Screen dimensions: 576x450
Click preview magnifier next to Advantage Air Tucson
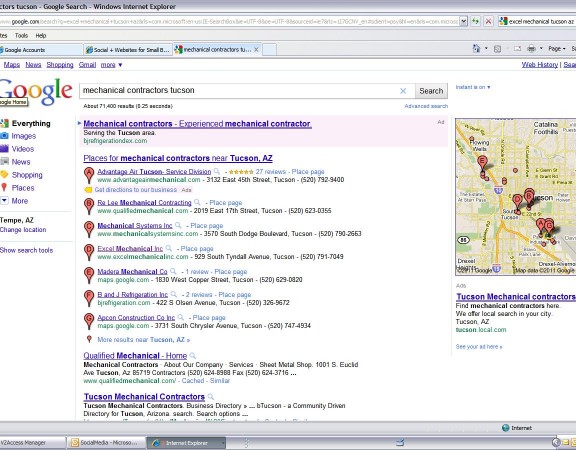pos(217,172)
